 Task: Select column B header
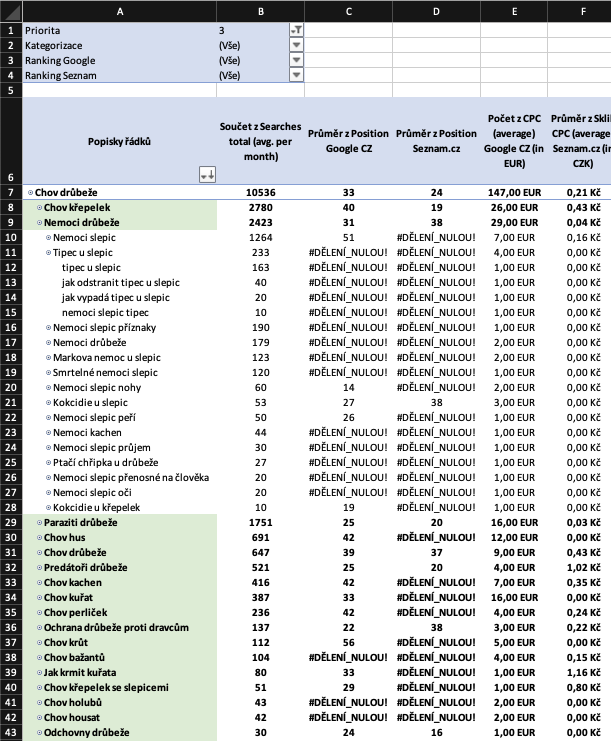pos(260,11)
